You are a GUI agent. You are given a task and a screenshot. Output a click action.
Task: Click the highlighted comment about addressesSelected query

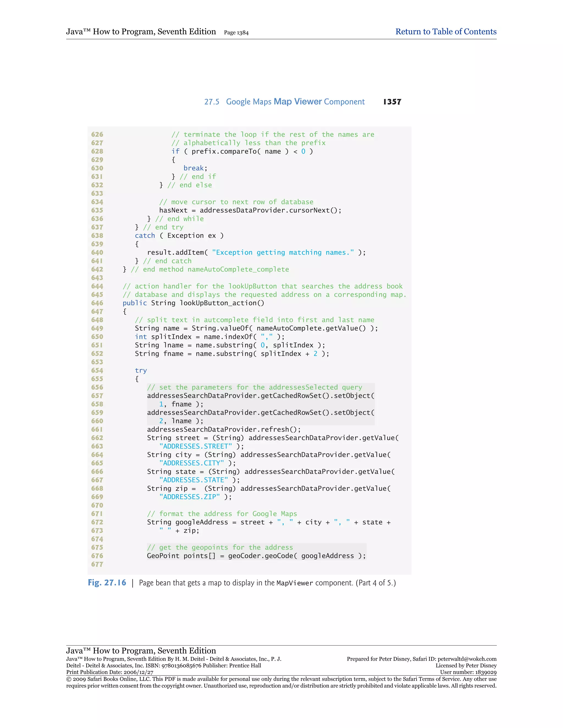(254, 387)
